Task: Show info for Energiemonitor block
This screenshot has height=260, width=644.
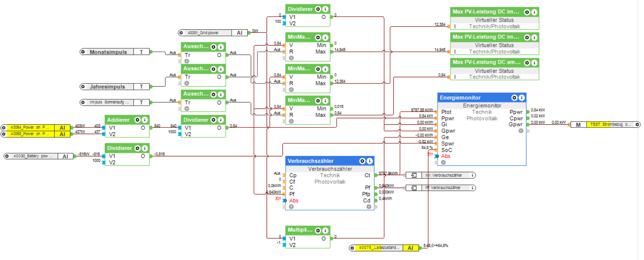Action: [x=522, y=98]
